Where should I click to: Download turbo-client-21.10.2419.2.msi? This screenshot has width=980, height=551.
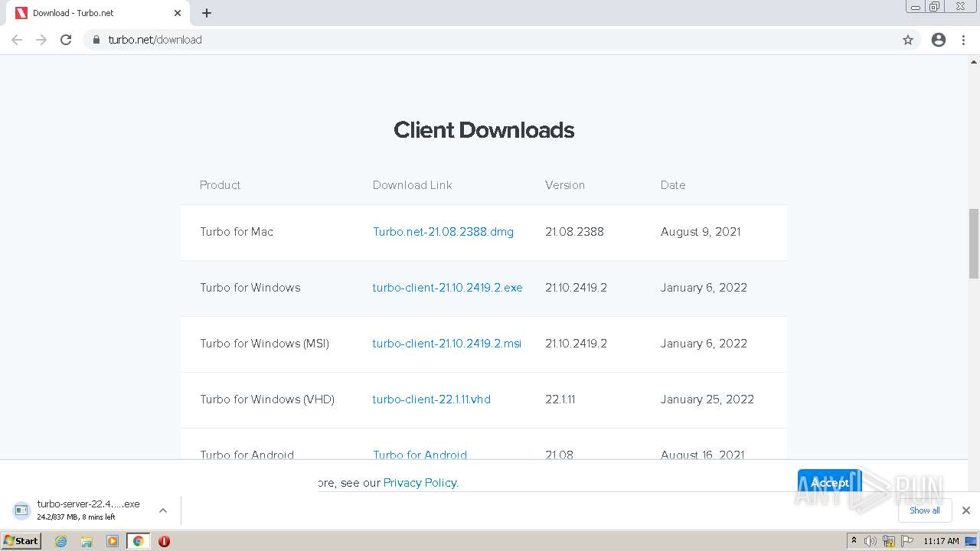tap(447, 344)
